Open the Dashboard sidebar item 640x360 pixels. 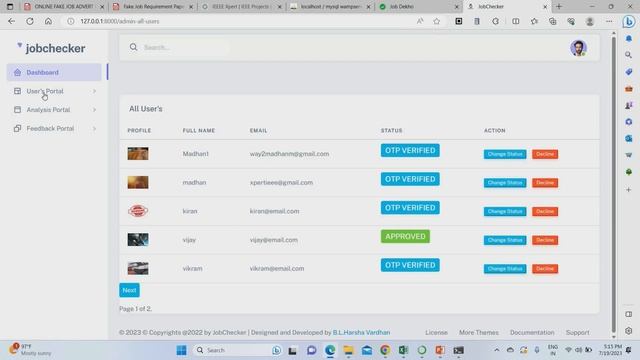pyautogui.click(x=54, y=72)
